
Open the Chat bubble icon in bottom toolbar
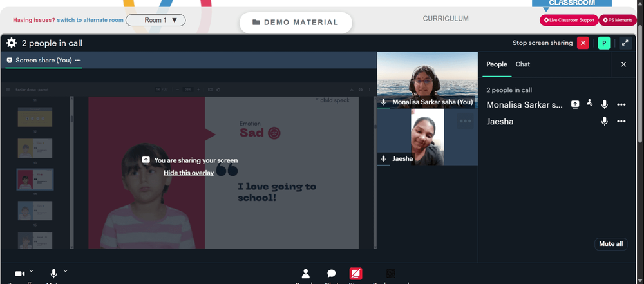pos(332,274)
